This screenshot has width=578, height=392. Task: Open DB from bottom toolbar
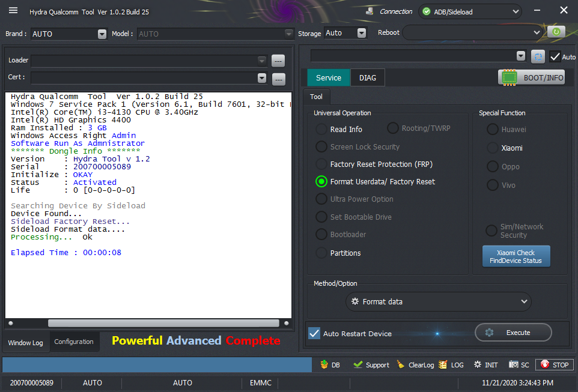(330, 365)
